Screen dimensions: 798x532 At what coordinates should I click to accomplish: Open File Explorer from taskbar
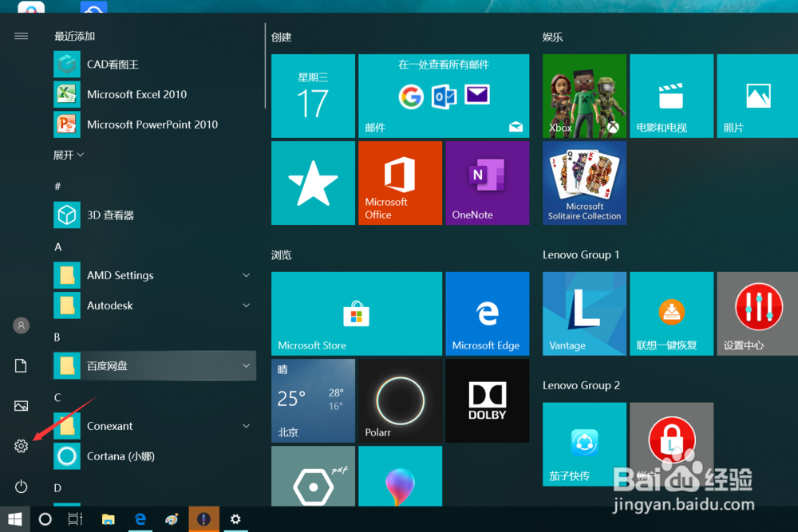[x=108, y=518]
